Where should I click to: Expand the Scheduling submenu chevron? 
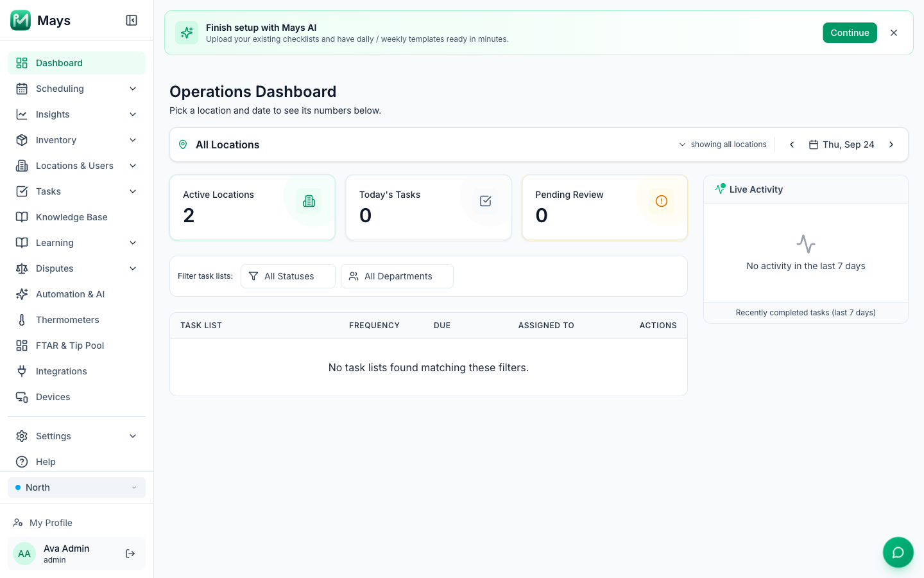pos(133,89)
